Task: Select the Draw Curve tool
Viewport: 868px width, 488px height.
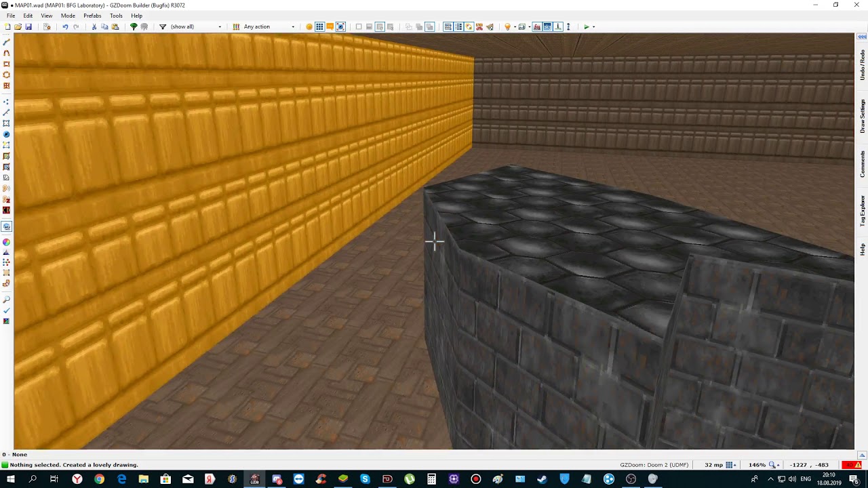Action: point(7,53)
